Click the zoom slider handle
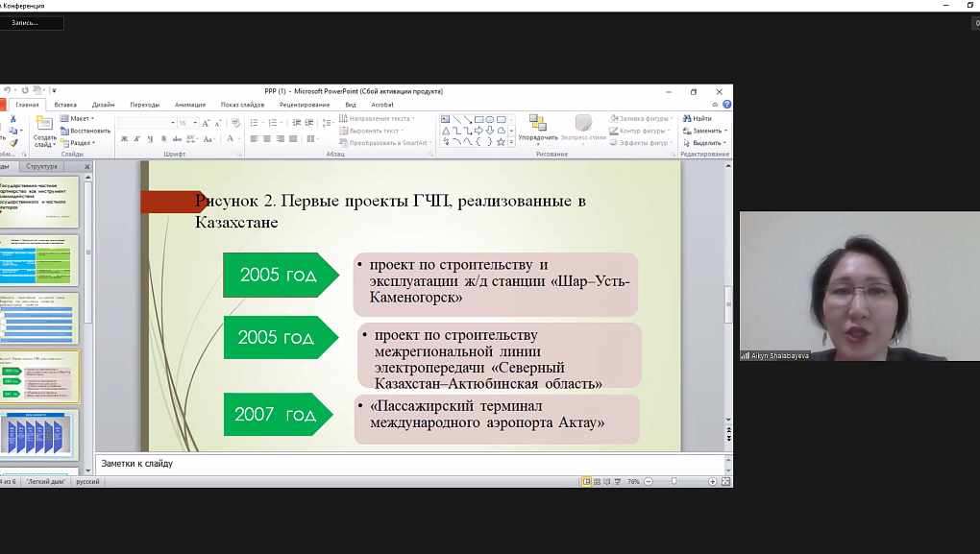 tap(674, 482)
